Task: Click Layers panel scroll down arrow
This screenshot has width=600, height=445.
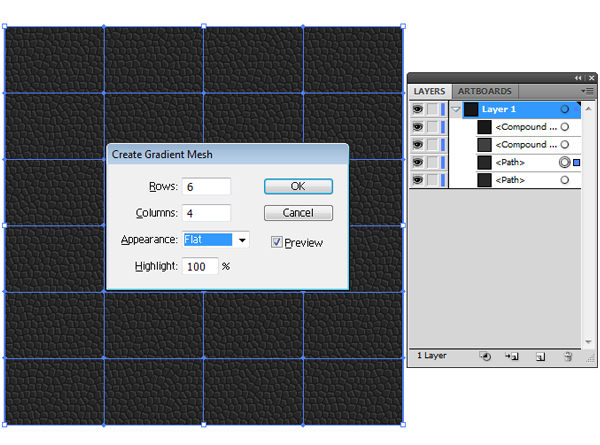Action: [x=588, y=342]
